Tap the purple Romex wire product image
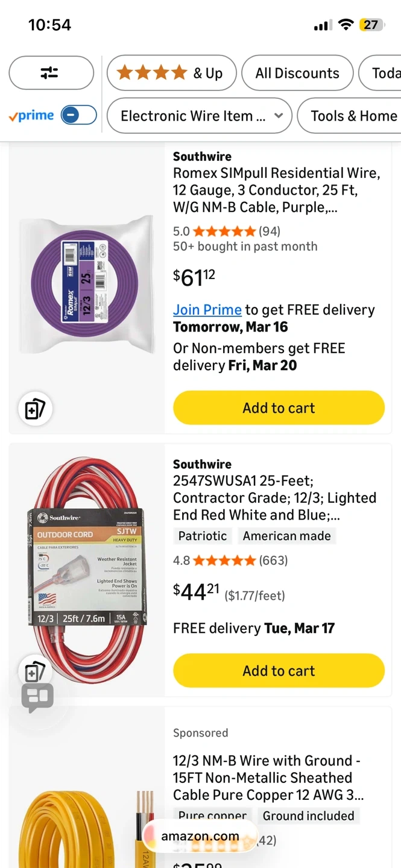401x868 pixels. tap(85, 284)
